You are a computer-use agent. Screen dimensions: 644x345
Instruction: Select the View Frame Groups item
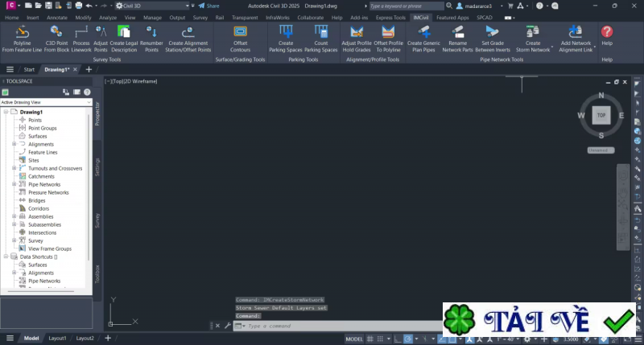(x=50, y=248)
